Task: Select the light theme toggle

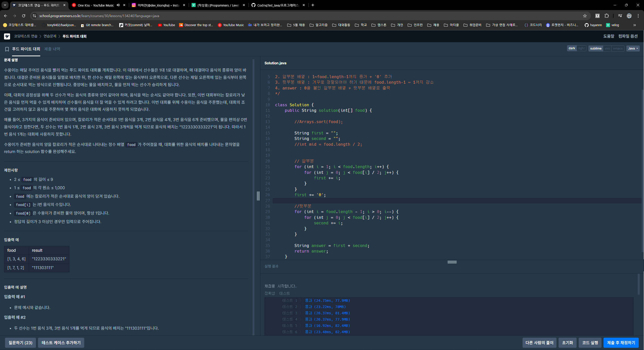Action: point(581,48)
